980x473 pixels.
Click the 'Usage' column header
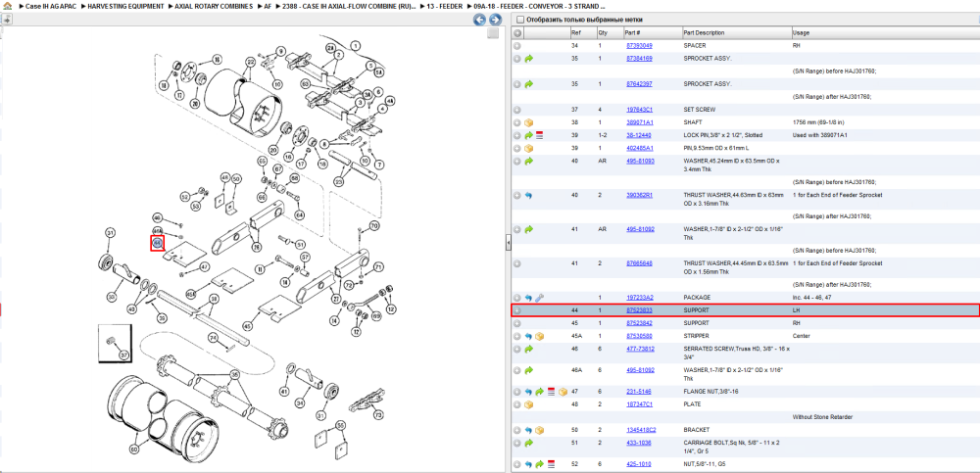(x=885, y=32)
